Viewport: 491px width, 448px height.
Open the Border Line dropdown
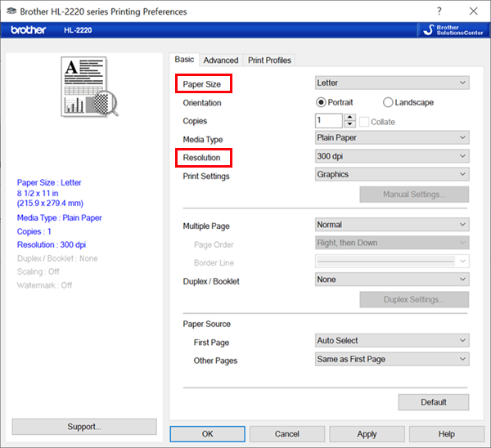(x=392, y=262)
